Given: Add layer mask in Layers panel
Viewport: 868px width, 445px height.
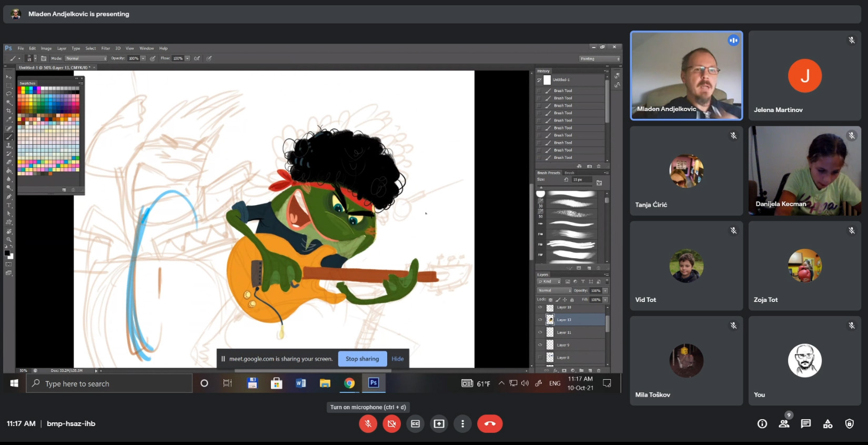Looking at the screenshot, I should (564, 370).
